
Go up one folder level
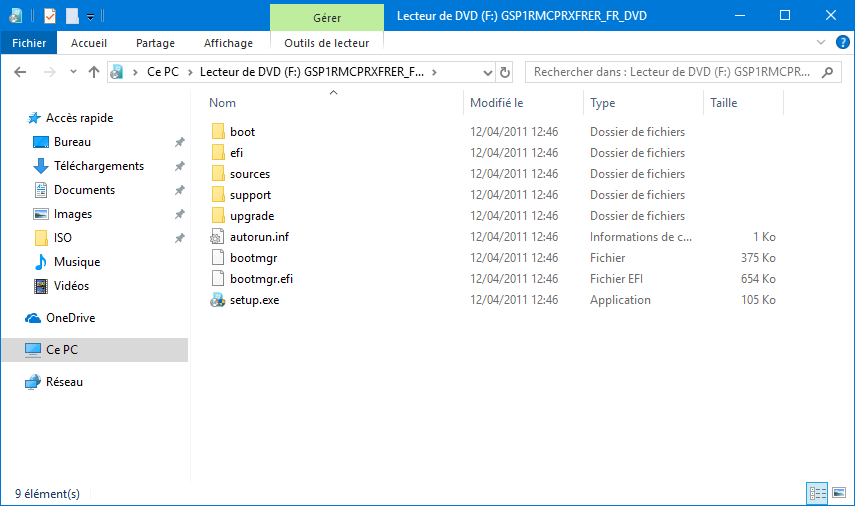94,72
